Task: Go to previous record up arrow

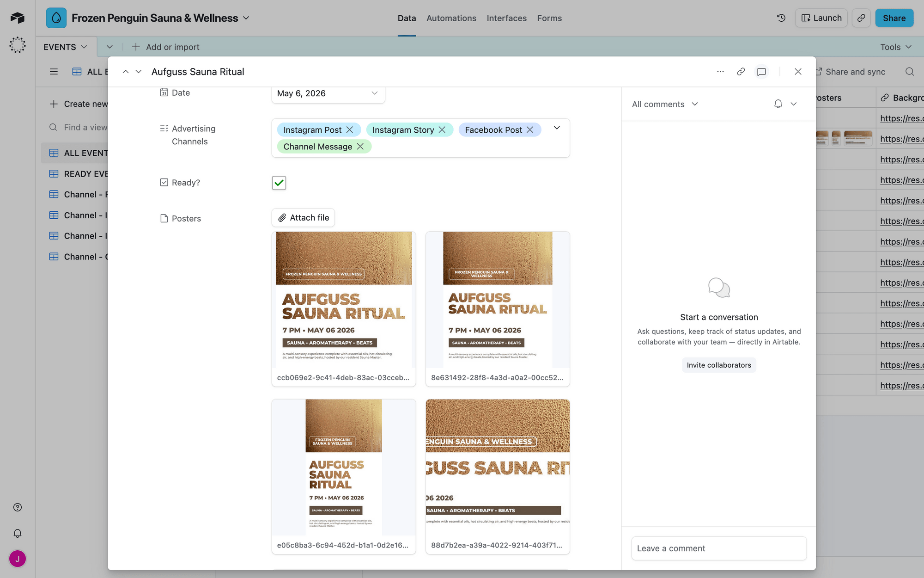Action: pos(125,72)
